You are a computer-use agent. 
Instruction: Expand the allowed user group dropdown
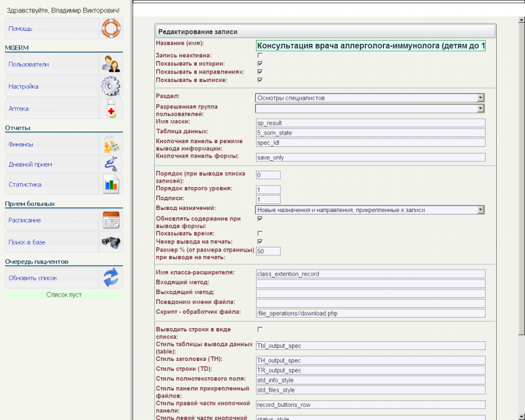coord(480,109)
